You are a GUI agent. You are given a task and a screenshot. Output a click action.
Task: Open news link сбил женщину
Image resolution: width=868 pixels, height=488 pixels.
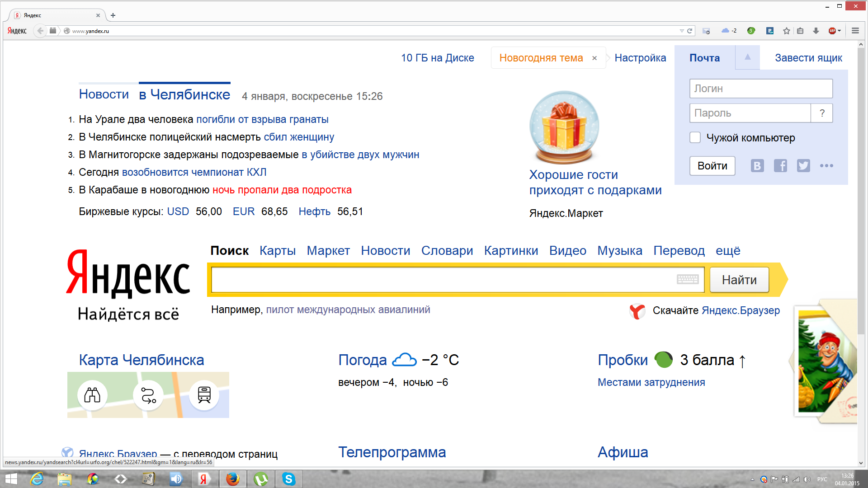[299, 137]
